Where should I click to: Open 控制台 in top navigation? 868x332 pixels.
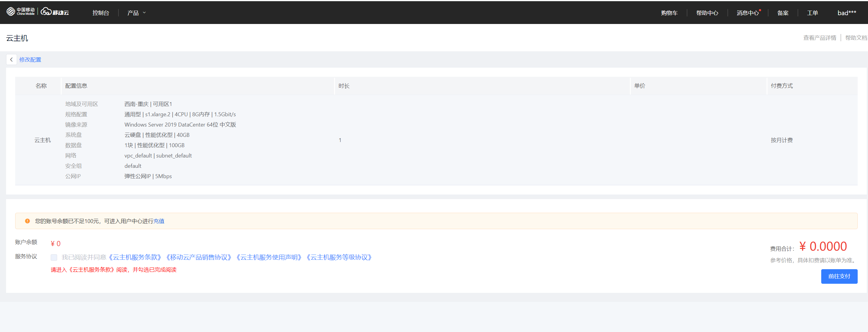coord(101,13)
